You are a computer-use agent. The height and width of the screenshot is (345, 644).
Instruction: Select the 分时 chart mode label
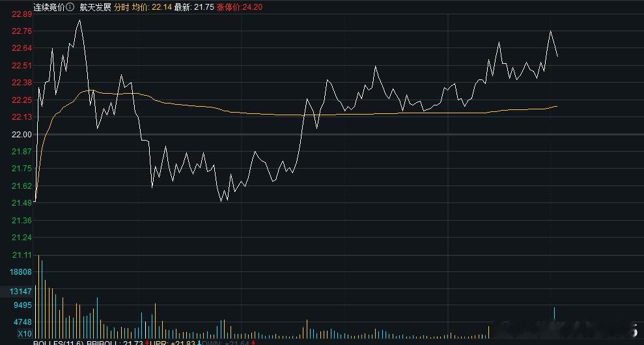tap(121, 7)
